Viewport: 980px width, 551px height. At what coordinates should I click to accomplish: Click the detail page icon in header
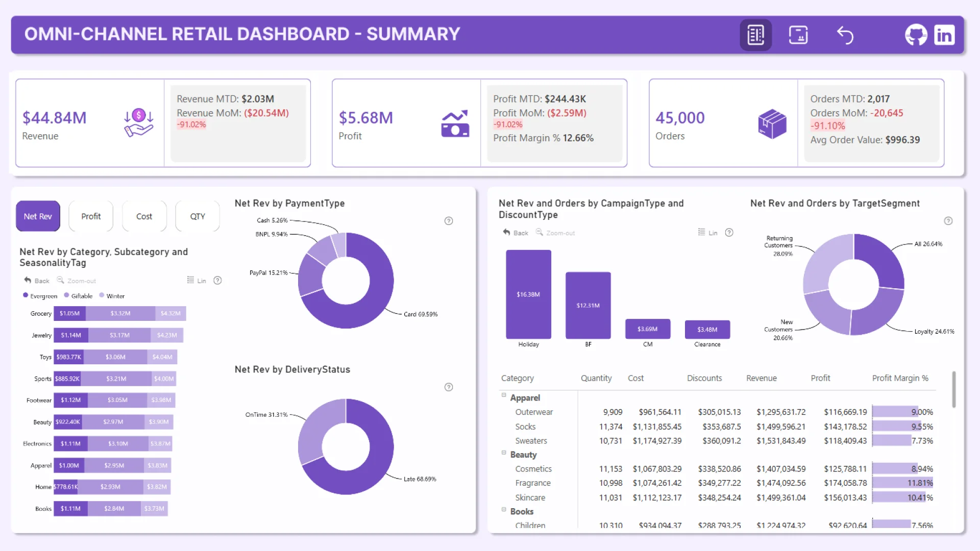798,35
